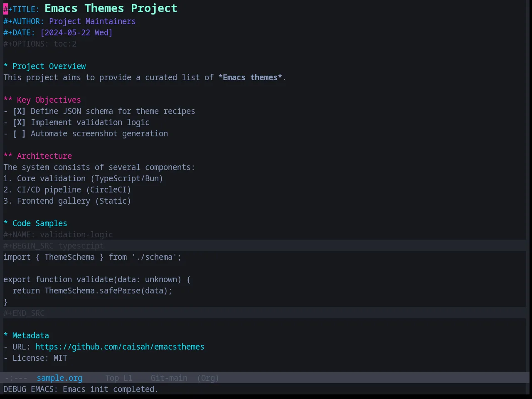Click the 'Metadata' heading text
532x399 pixels.
pyautogui.click(x=31, y=335)
